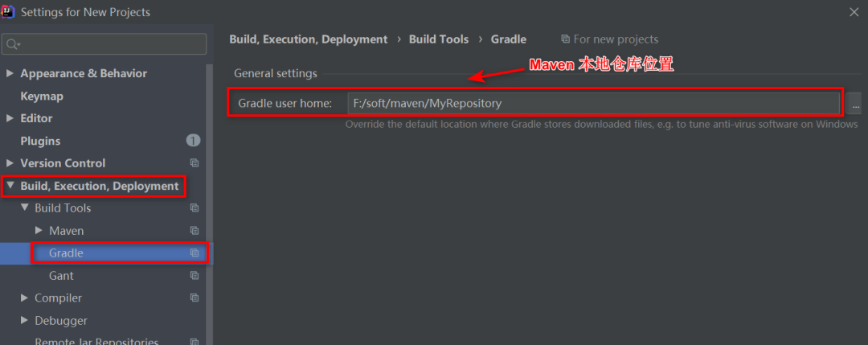The image size is (868, 345).
Task: Click the 'For new projects' text
Action: [616, 39]
